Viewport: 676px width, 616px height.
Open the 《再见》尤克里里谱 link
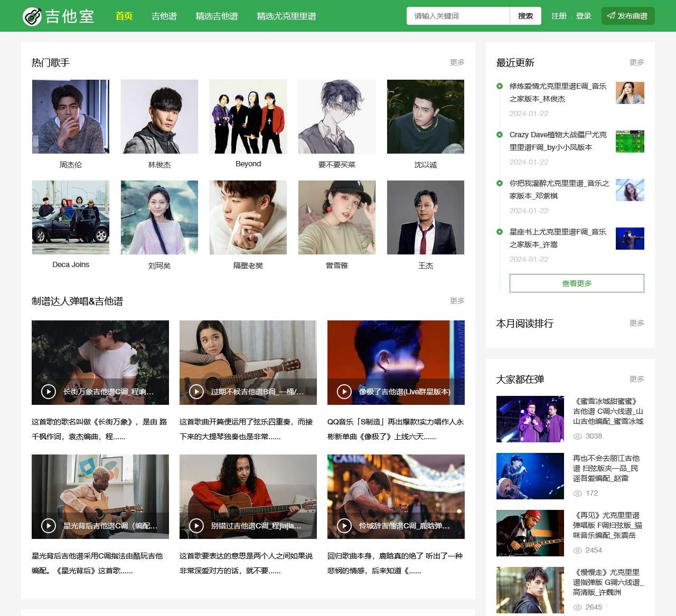(608, 525)
